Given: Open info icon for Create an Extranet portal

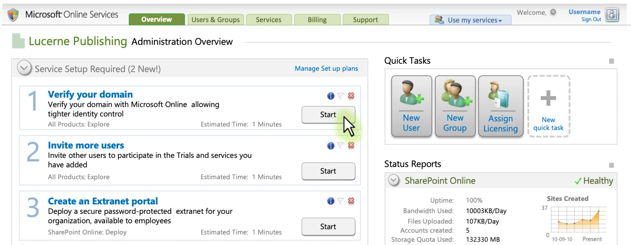Looking at the screenshot, I should click(x=330, y=201).
